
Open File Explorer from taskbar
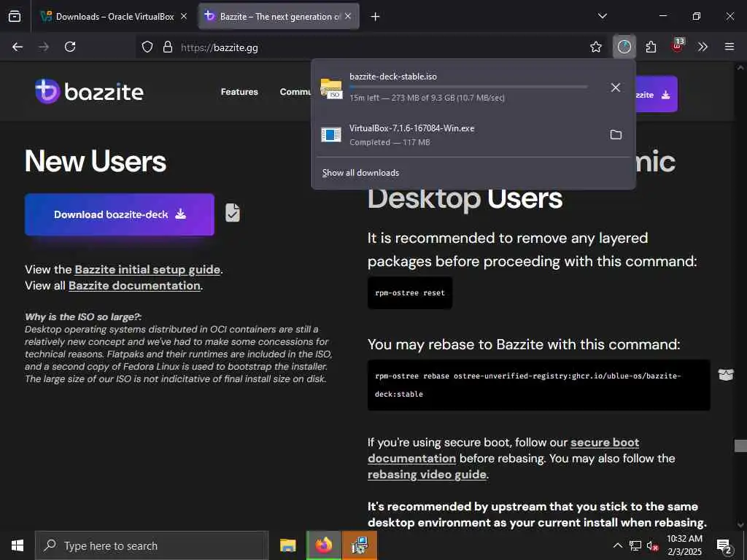pyautogui.click(x=287, y=545)
